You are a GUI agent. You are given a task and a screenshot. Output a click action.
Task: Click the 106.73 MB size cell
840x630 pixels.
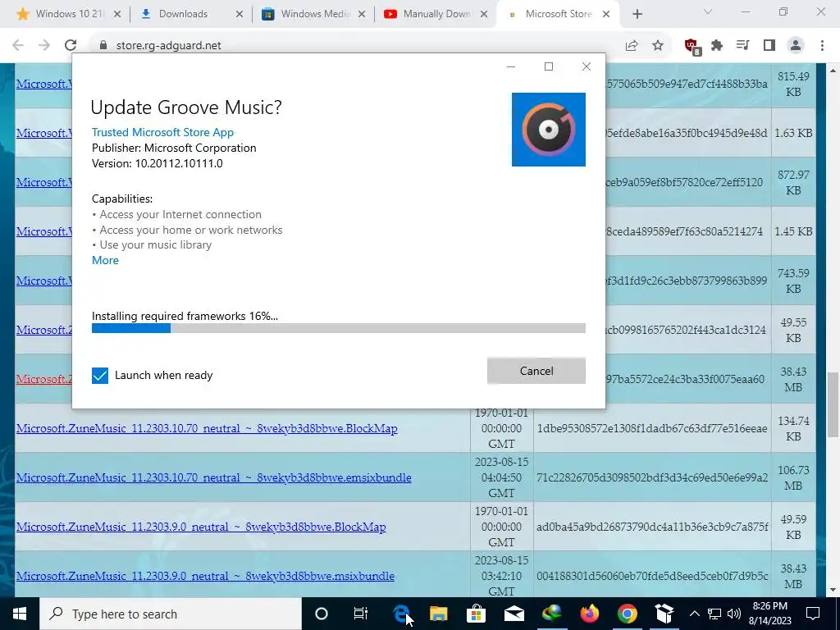[x=793, y=477]
